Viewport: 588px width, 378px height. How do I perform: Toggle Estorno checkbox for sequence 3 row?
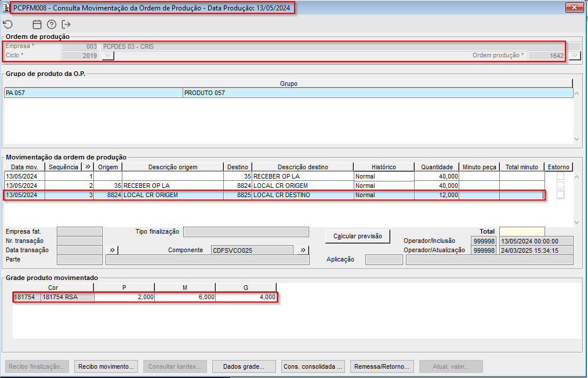(560, 195)
